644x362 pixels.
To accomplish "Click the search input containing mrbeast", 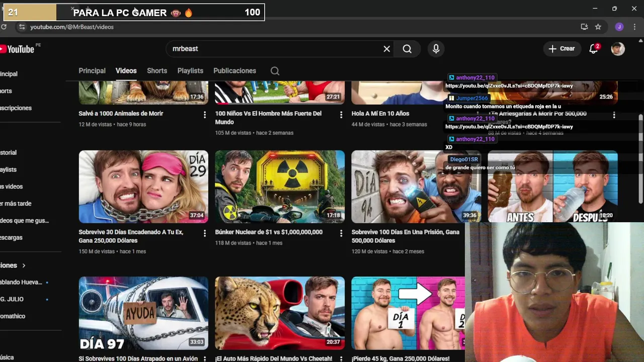I will 274,49.
